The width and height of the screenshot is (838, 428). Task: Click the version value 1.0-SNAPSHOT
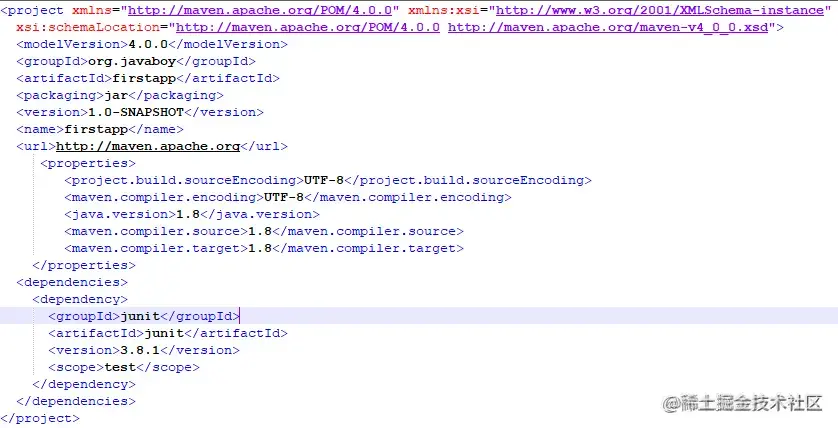coord(136,112)
